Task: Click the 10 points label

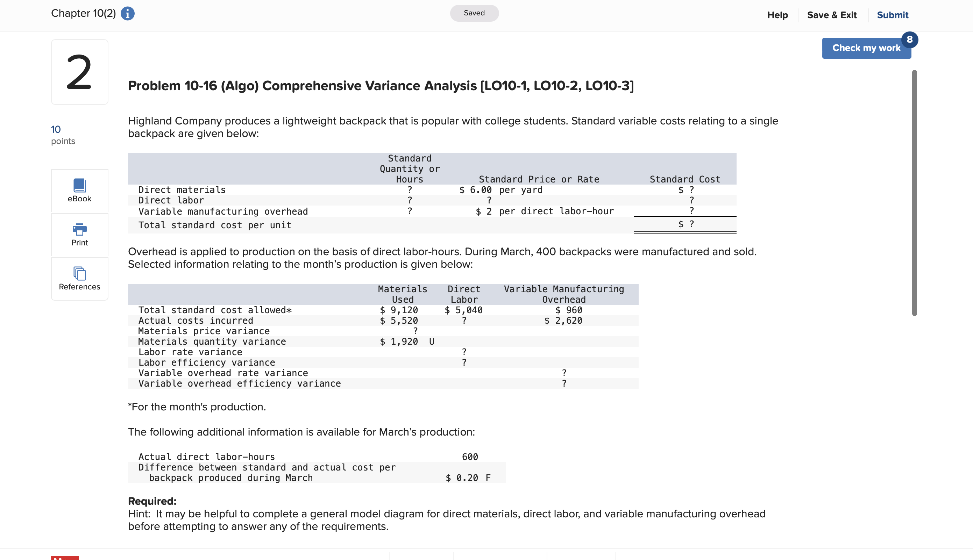Action: (x=63, y=135)
